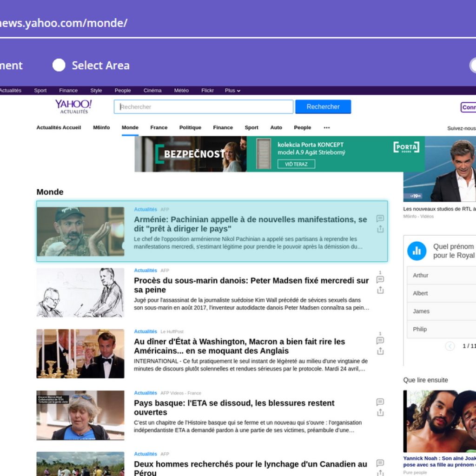Share the Macron Washington dinner article
Viewport: 476px width, 476px height.
click(x=380, y=351)
